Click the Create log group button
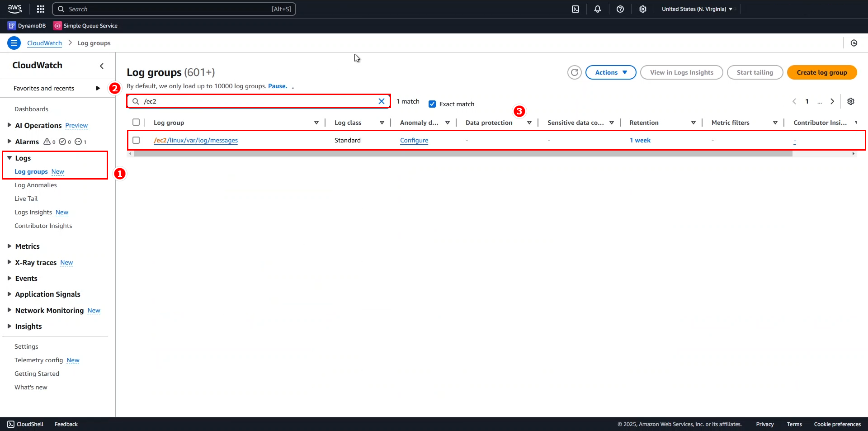Image resolution: width=868 pixels, height=431 pixels. [822, 72]
